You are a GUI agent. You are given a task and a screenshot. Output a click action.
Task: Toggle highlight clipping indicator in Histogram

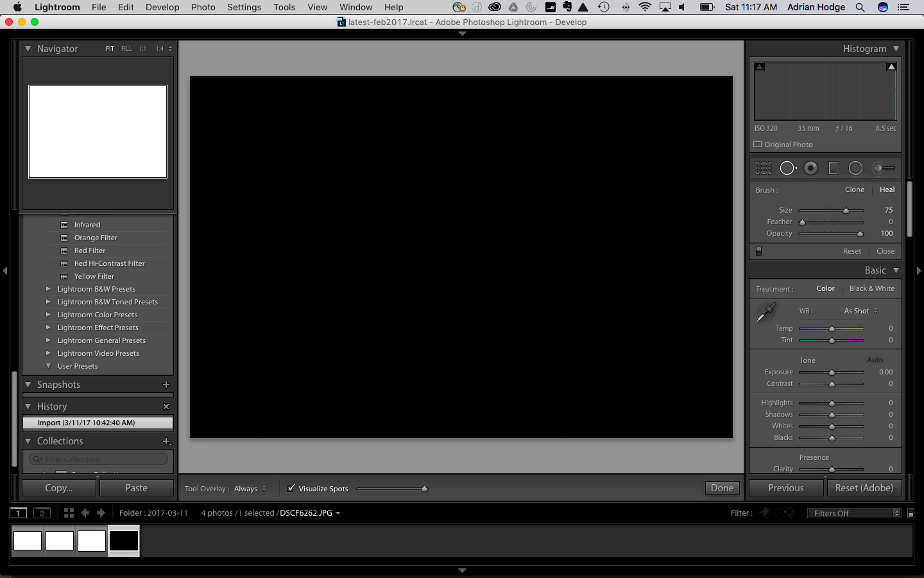point(891,67)
